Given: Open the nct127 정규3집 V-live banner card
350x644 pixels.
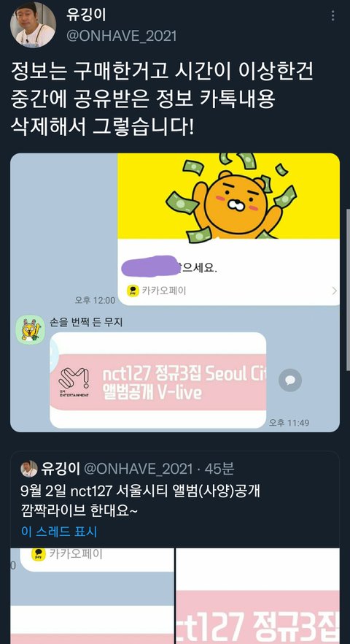Looking at the screenshot, I should (x=158, y=380).
